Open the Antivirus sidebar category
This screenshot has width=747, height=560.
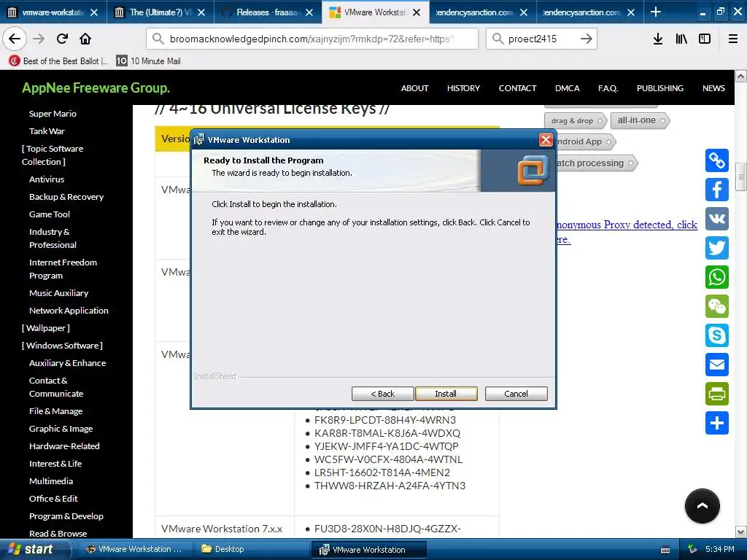point(47,179)
